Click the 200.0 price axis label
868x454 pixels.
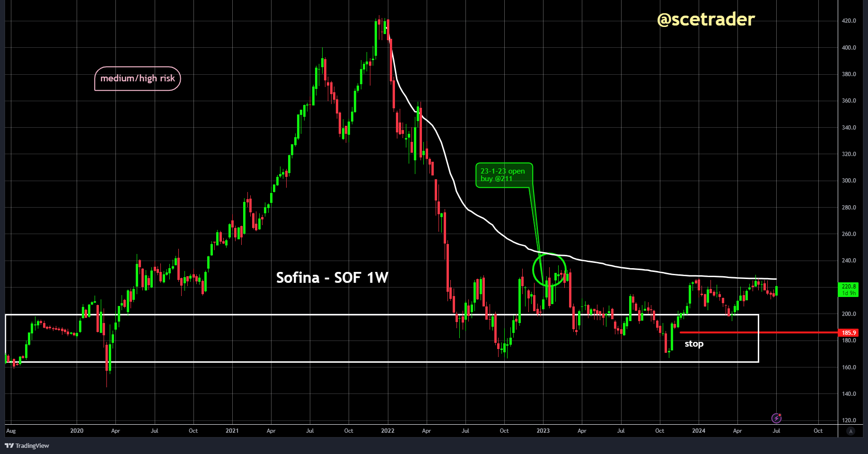849,314
